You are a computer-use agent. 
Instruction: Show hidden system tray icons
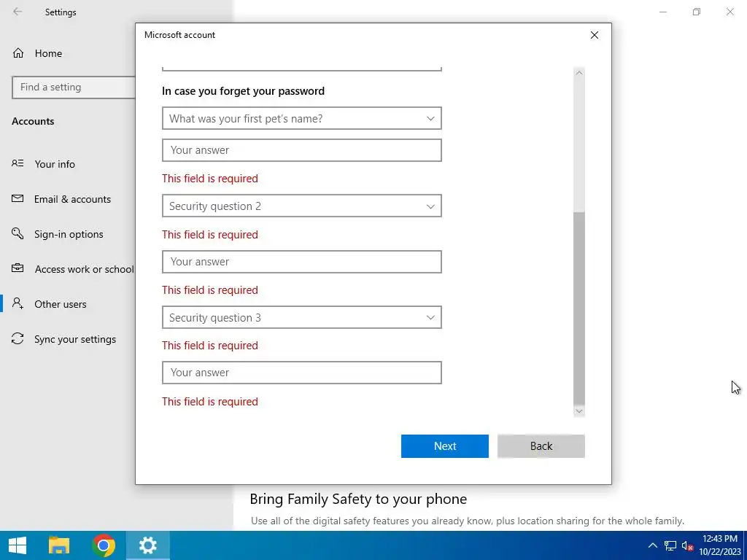pos(652,545)
